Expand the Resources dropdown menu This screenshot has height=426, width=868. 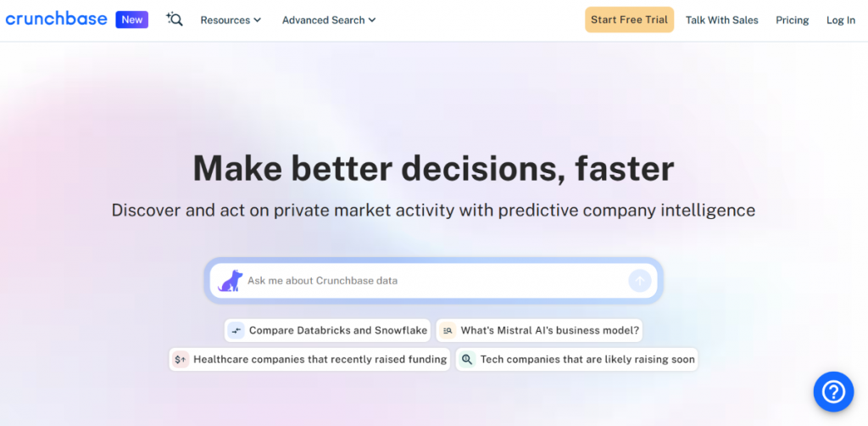[231, 20]
